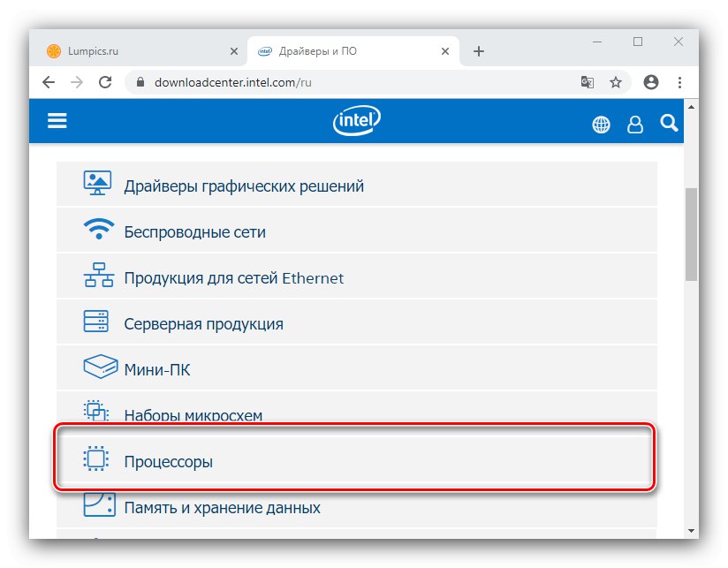The width and height of the screenshot is (728, 568).
Task: Click the Intel logo
Action: [357, 122]
